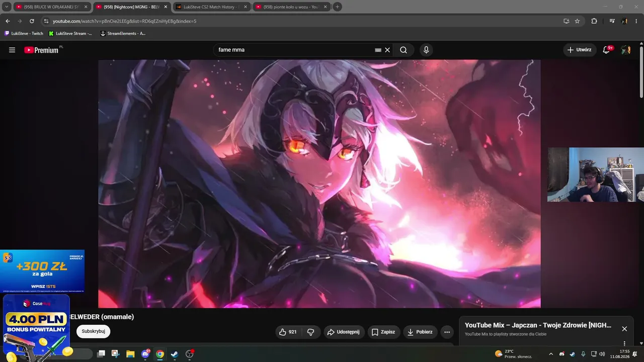
Task: Open Discord from the taskbar
Action: [145, 354]
